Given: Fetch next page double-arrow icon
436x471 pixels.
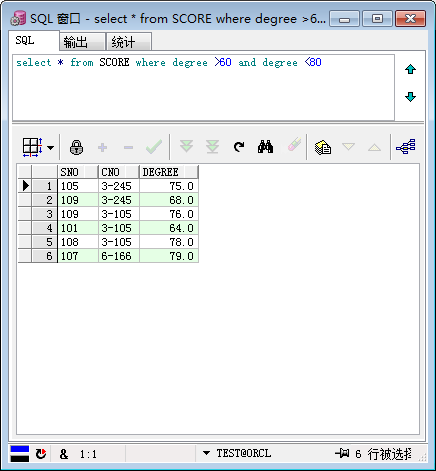Looking at the screenshot, I should [186, 146].
